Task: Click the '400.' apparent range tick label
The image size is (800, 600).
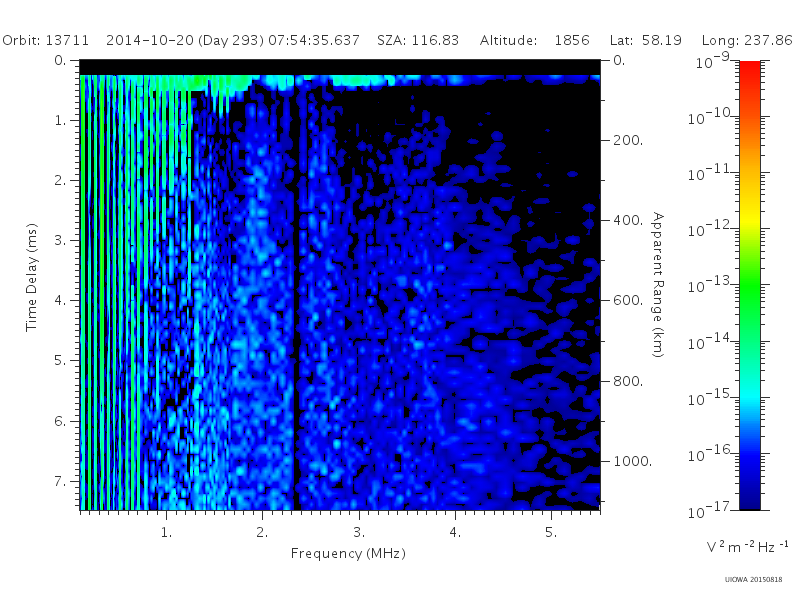Action: click(x=628, y=220)
